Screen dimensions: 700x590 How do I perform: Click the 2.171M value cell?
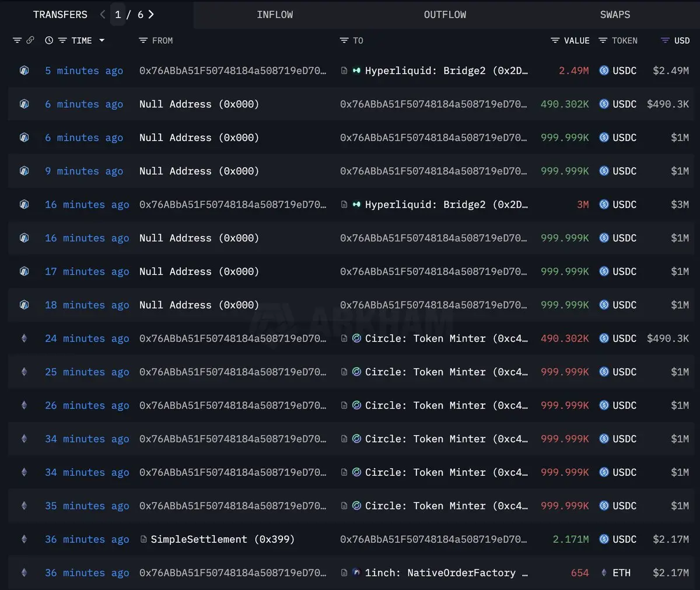click(571, 539)
